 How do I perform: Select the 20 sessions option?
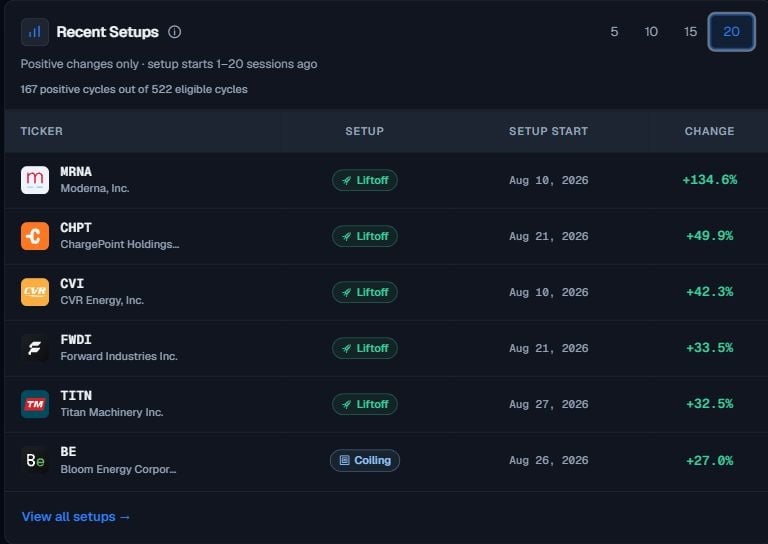pyautogui.click(x=731, y=32)
